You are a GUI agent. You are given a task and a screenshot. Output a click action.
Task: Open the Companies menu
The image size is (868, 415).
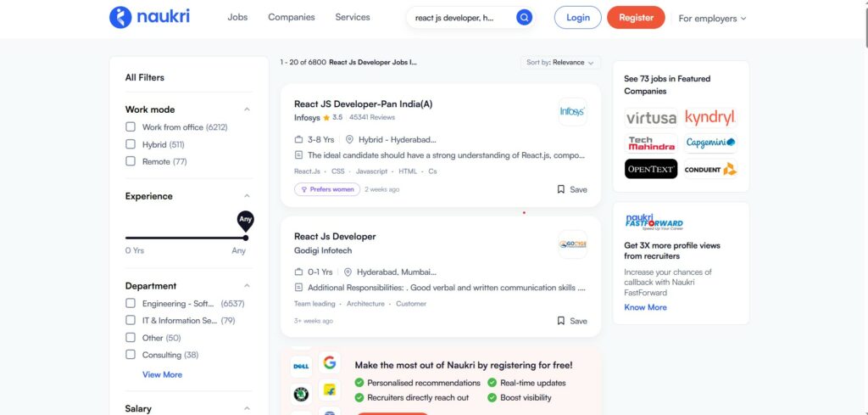click(x=292, y=17)
